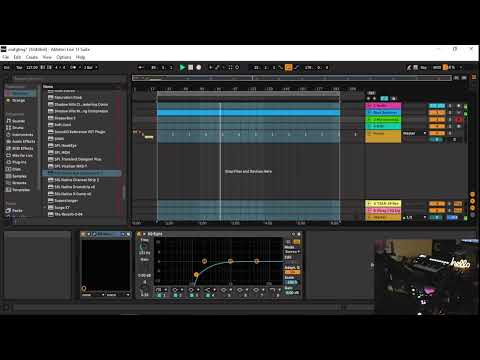Toggle EQ Eight band 2 activator
The width and height of the screenshot is (480, 360).
click(176, 295)
